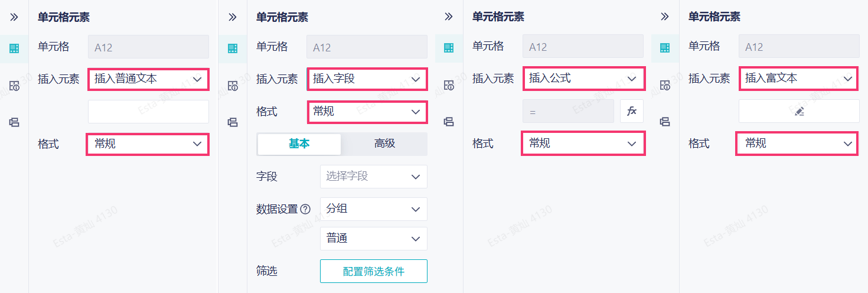Expand the 插入富文本 dropdown
Screen dimensions: 868x293
[799, 79]
